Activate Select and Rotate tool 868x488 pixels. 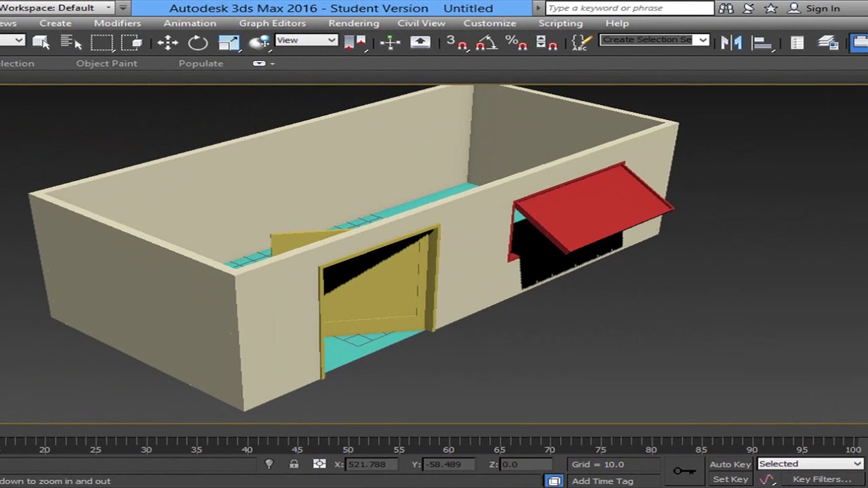(198, 43)
